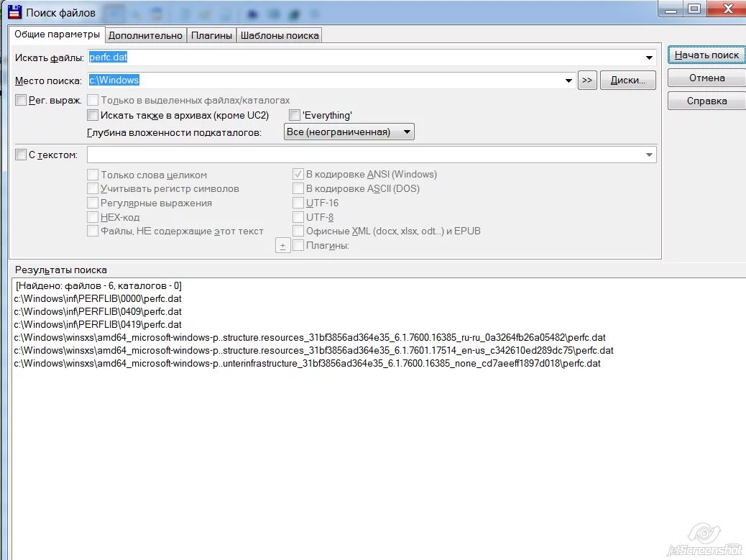The height and width of the screenshot is (560, 746).
Task: Click the 'Начать поиск' button
Action: pyautogui.click(x=706, y=55)
